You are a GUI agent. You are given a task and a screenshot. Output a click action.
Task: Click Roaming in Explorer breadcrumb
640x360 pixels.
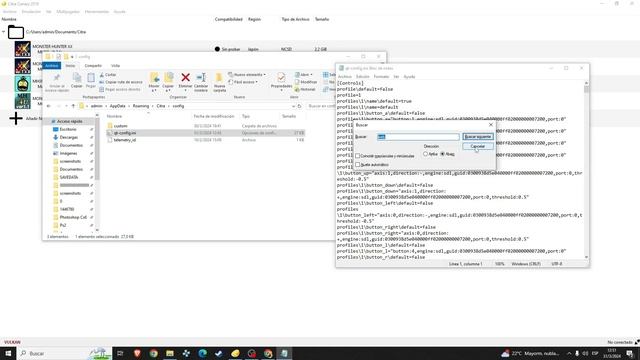[141, 106]
